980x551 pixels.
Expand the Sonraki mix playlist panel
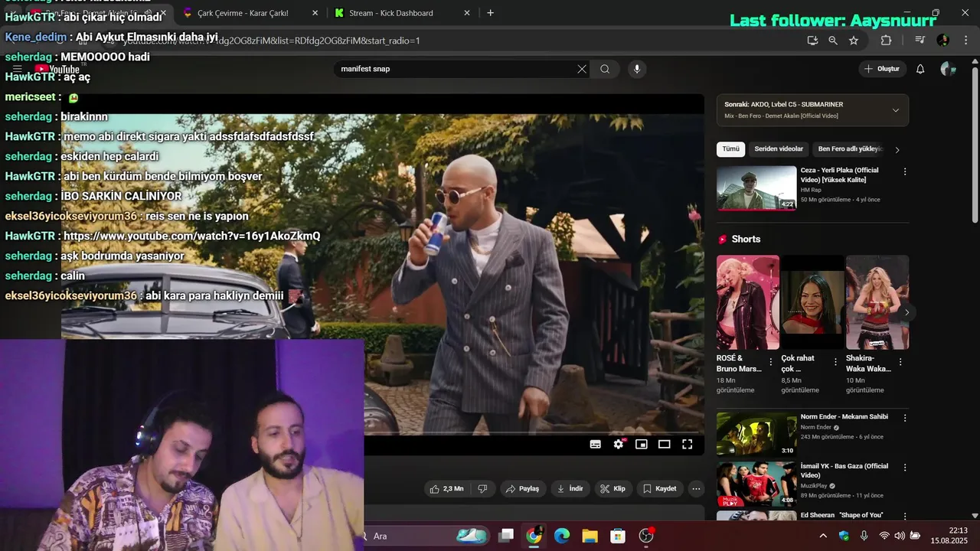tap(896, 110)
